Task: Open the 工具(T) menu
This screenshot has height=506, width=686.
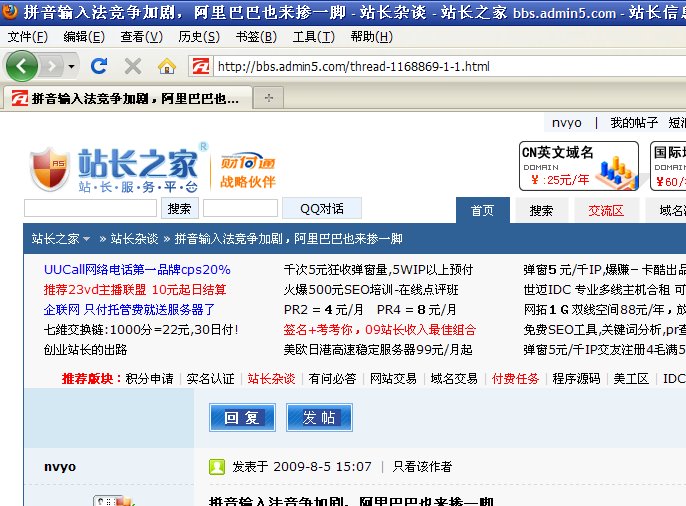Action: click(314, 37)
